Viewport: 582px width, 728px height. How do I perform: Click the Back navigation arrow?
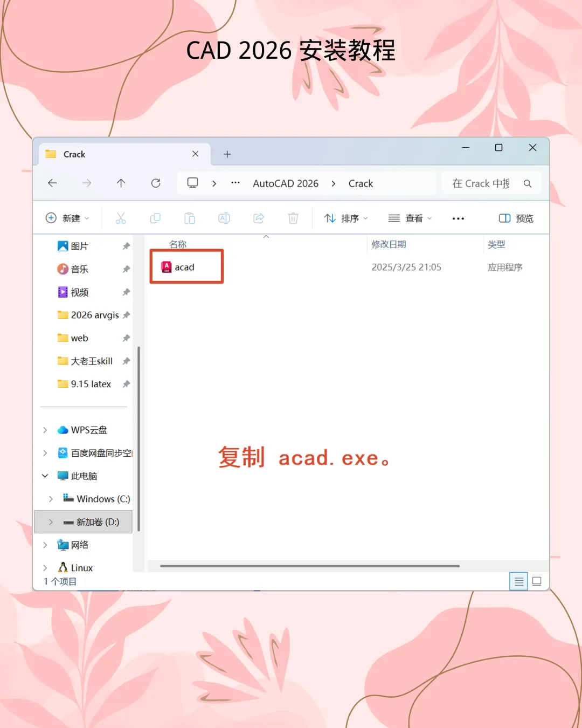[52, 183]
